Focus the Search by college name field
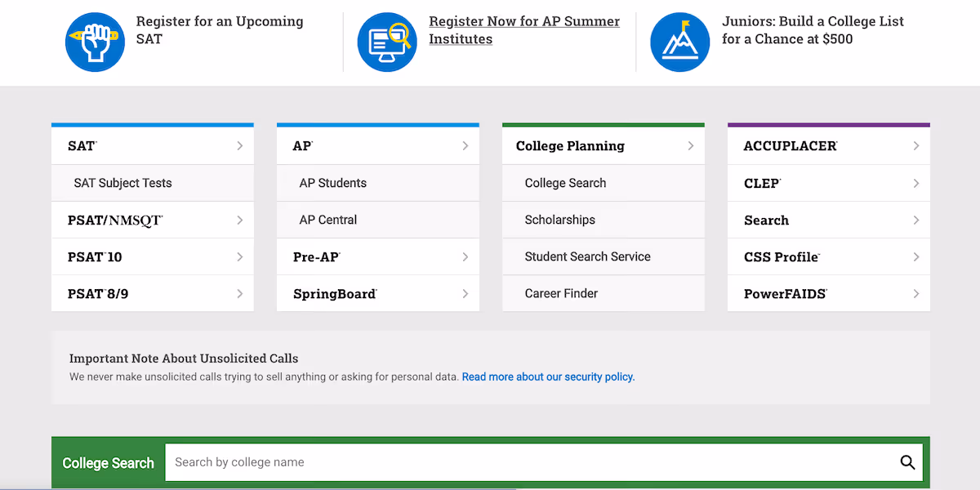Viewport: 980px width, 490px height. (544, 462)
